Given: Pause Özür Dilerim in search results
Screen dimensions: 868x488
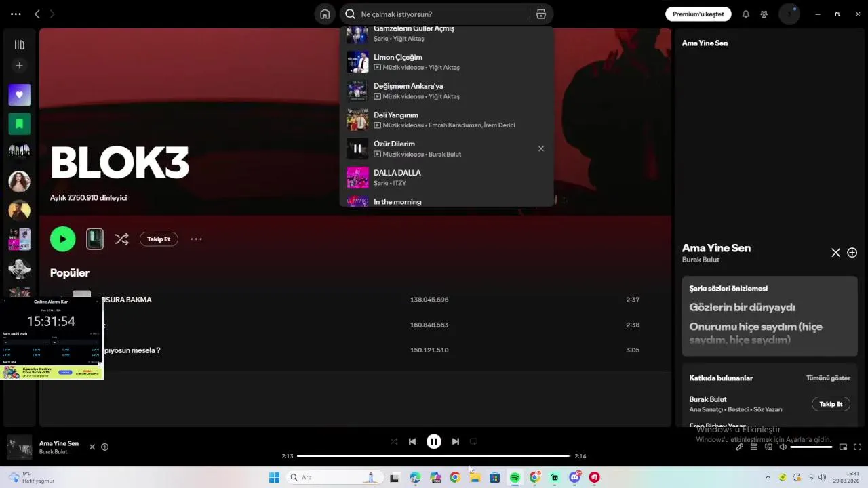Looking at the screenshot, I should coord(357,148).
